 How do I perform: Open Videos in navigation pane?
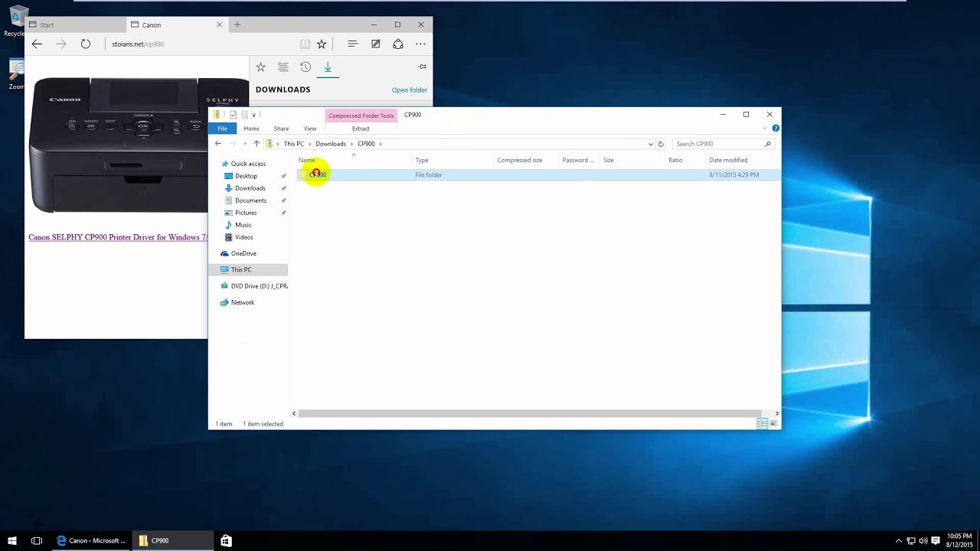[x=243, y=237]
